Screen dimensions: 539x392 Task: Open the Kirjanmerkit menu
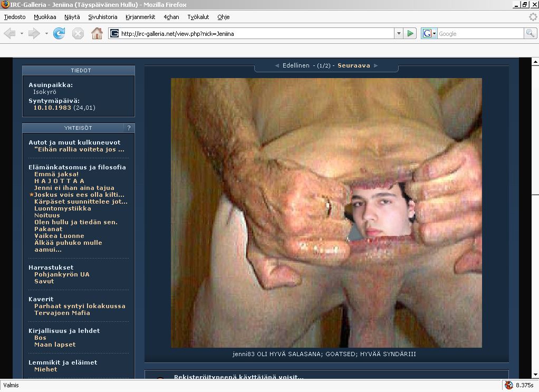[x=140, y=17]
